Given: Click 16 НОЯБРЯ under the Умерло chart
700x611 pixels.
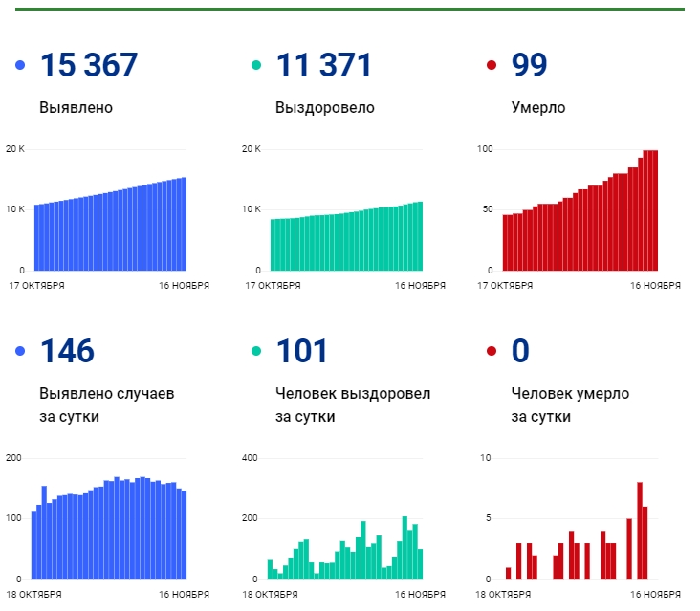Looking at the screenshot, I should click(x=655, y=286).
